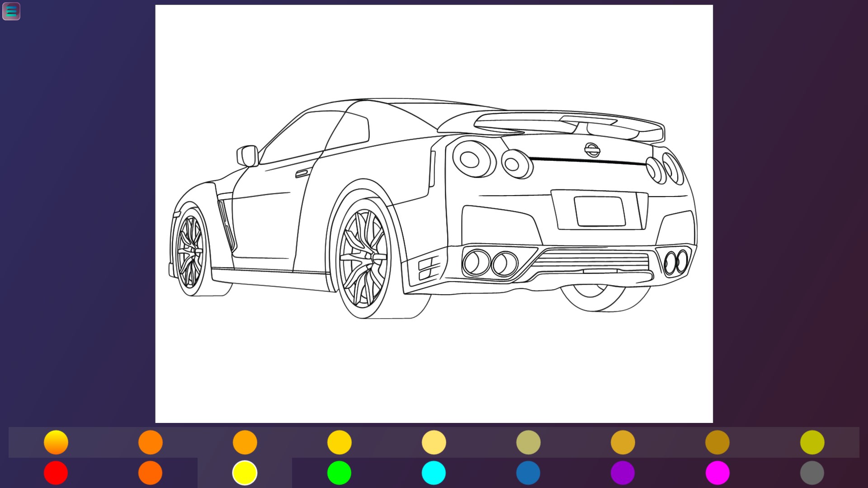Select the blue color swatch

tap(528, 473)
